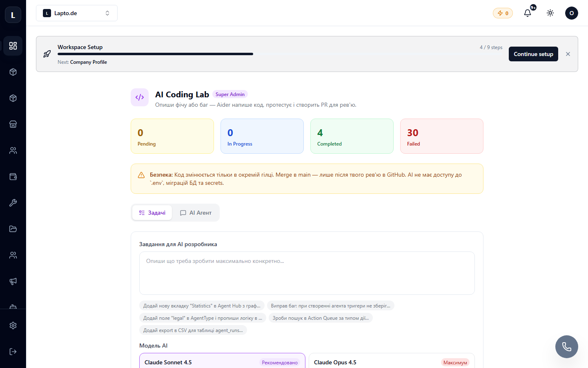The width and height of the screenshot is (588, 368).
Task: Click the "Рекомендовано" badge
Action: pos(280,363)
